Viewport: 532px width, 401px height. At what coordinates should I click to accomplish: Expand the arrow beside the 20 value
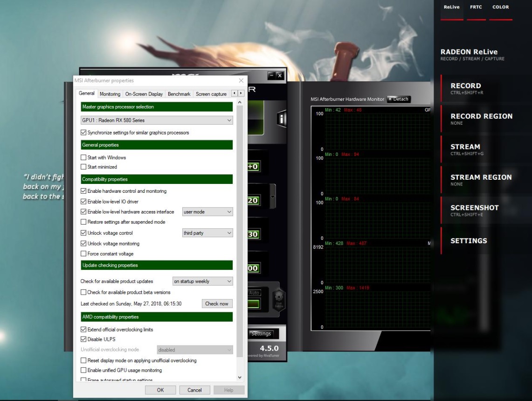coord(272,197)
